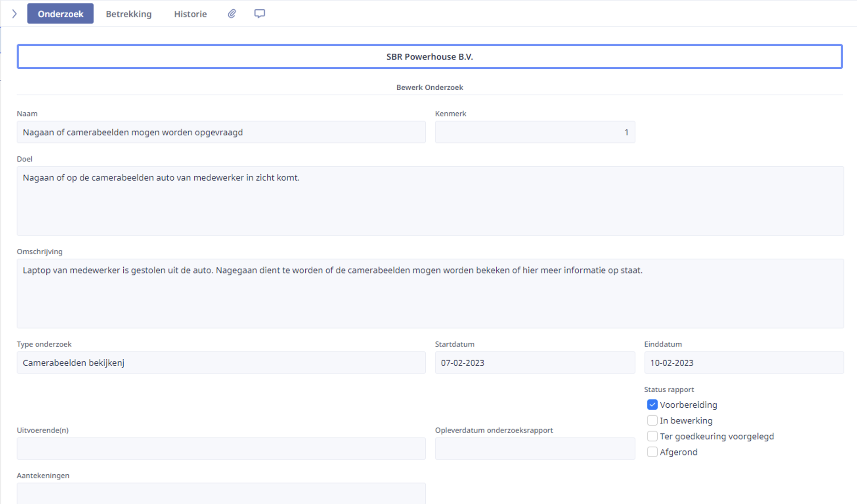
Task: Click the Bewerk Onderzoek heading text
Action: (x=429, y=87)
